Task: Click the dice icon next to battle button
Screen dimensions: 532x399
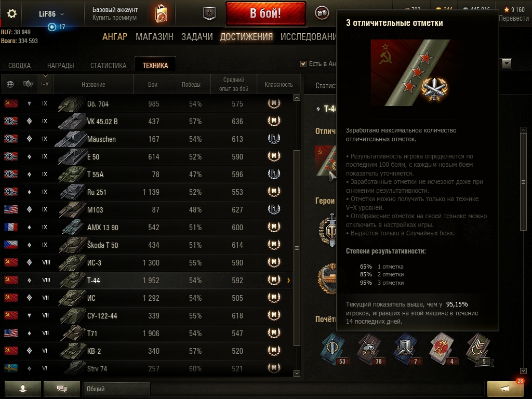Action: tap(322, 13)
